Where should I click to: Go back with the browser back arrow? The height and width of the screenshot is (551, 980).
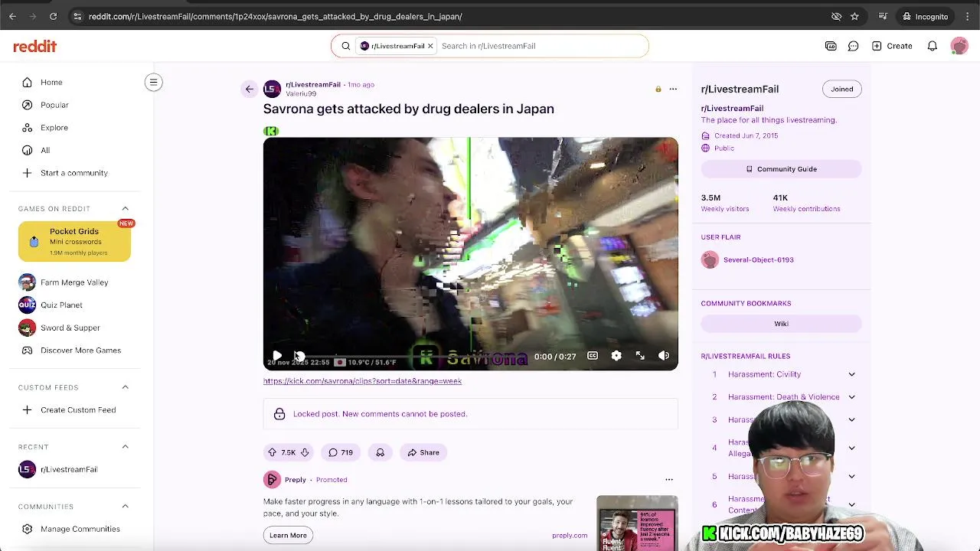(12, 16)
